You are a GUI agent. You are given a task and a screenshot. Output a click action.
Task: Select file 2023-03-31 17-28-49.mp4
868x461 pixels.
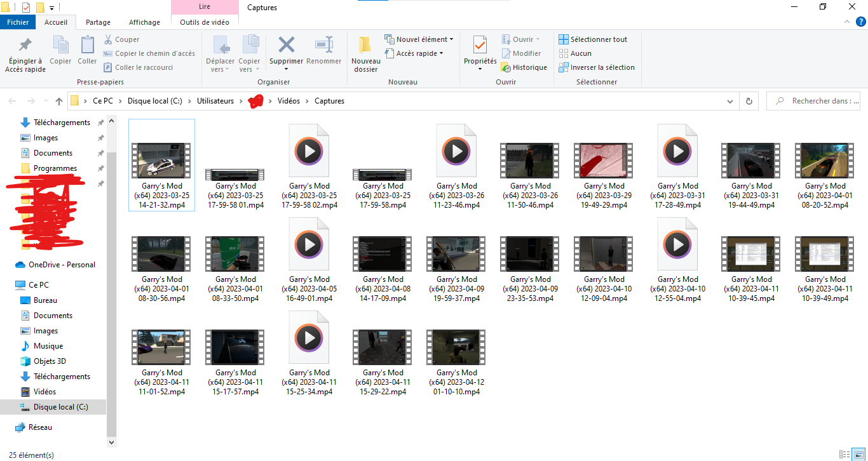point(678,165)
